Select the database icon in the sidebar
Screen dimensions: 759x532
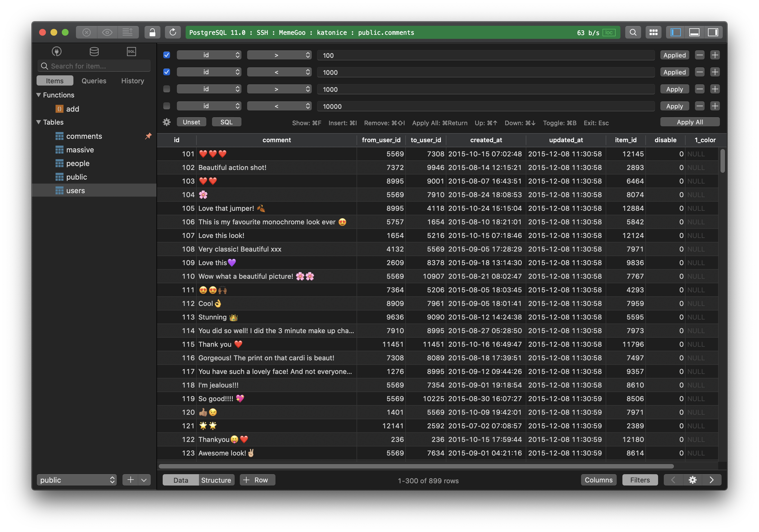(94, 51)
